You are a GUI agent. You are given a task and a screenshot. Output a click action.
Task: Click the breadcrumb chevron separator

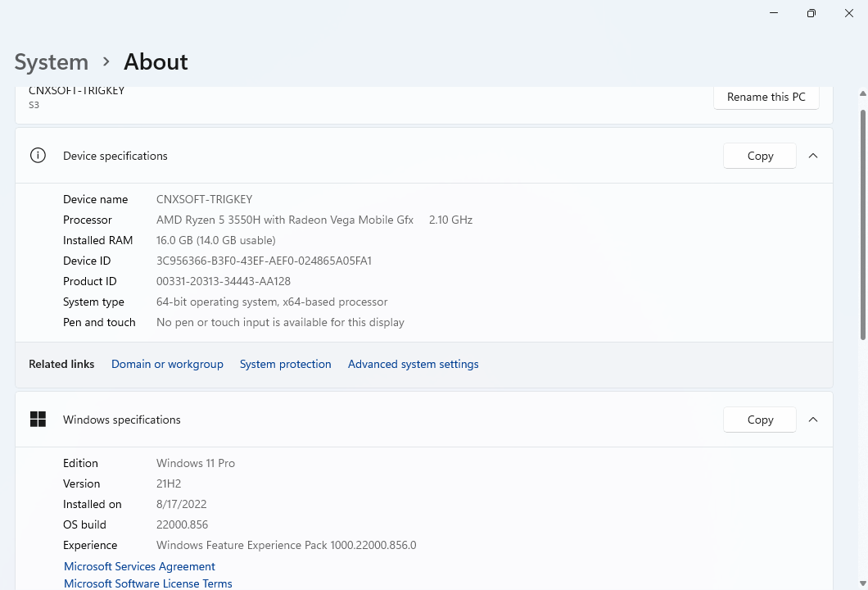(x=106, y=61)
